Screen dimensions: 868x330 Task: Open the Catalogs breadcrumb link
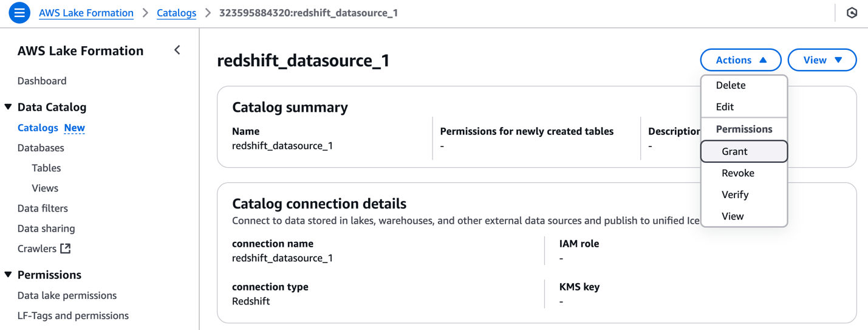[176, 13]
